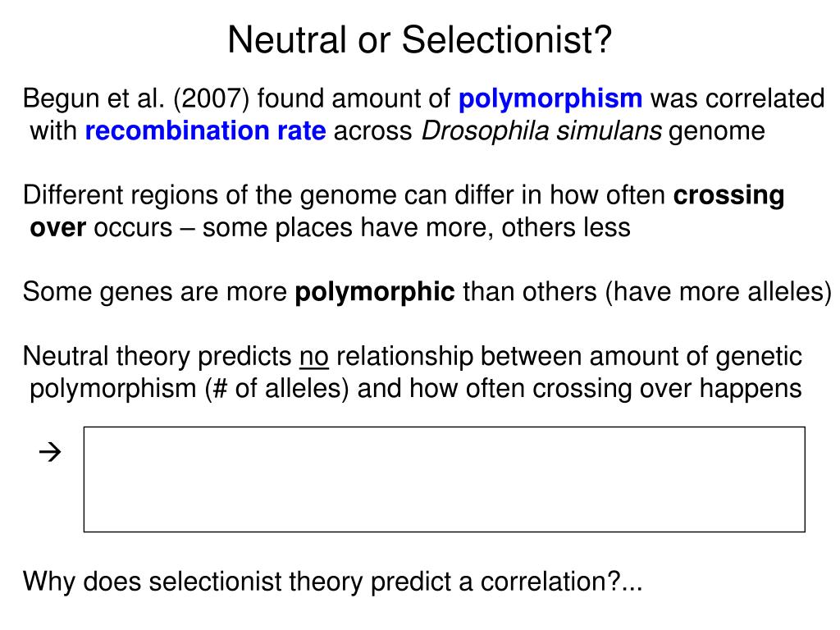Click the words 'Neutral theory predicts'

(x=157, y=358)
